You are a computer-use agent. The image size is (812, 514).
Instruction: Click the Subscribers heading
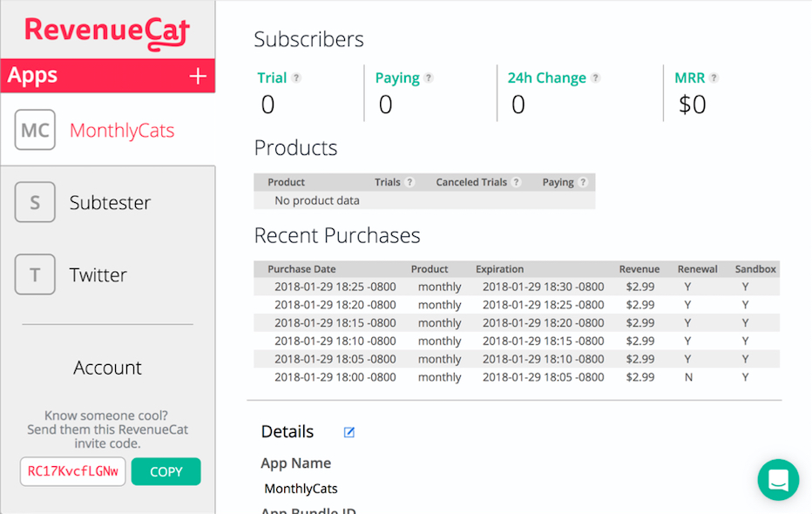click(308, 39)
